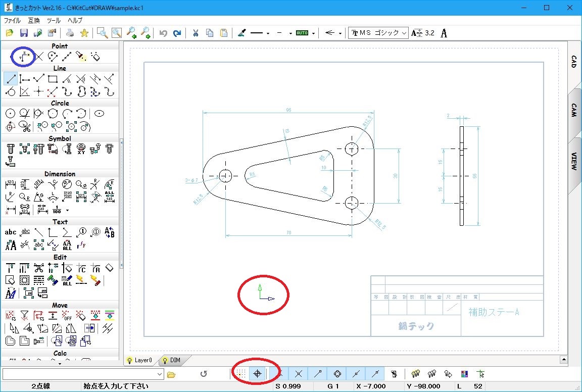
Task: Click the repeat command arrow in bottom bar
Action: point(204,374)
